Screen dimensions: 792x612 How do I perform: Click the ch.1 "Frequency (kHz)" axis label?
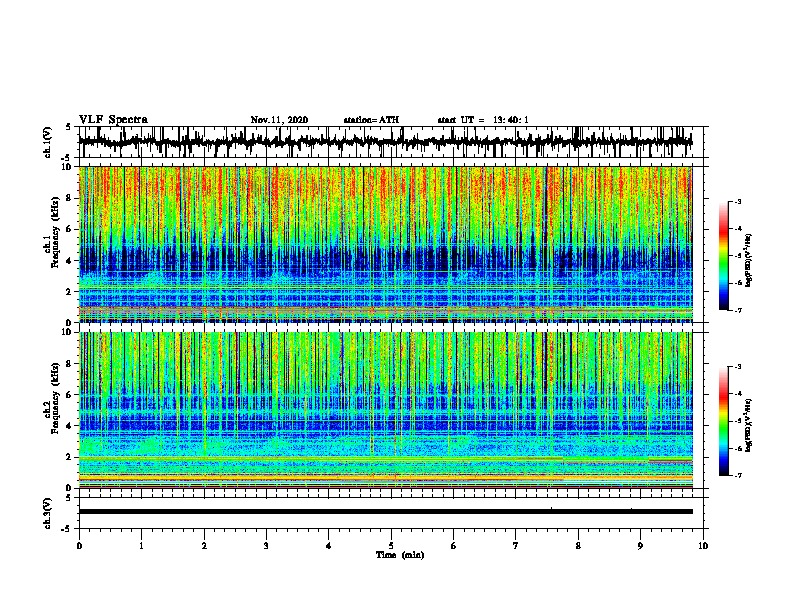pos(56,232)
